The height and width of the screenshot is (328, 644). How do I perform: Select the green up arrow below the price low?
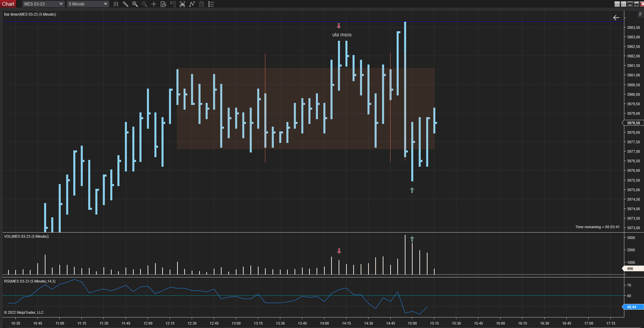pos(412,190)
